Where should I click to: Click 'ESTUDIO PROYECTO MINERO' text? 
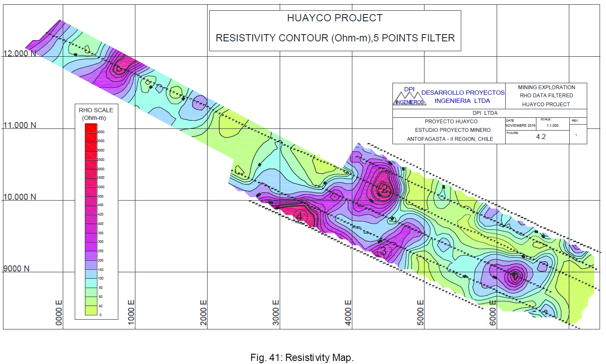[x=453, y=130]
